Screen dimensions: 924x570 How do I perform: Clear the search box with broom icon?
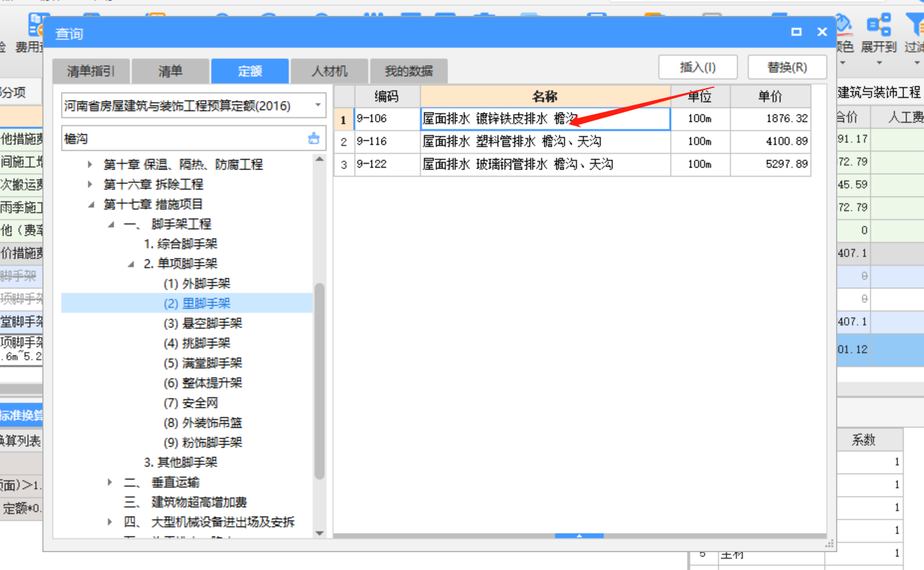pyautogui.click(x=314, y=138)
